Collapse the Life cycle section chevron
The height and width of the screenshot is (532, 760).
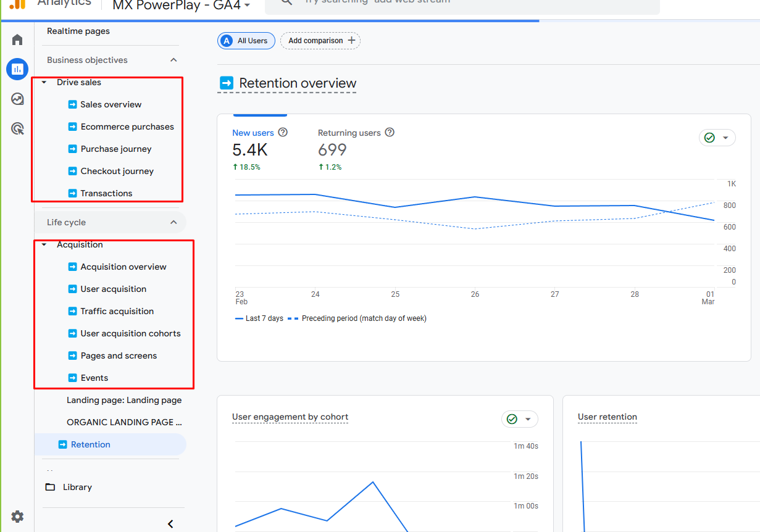coord(173,222)
